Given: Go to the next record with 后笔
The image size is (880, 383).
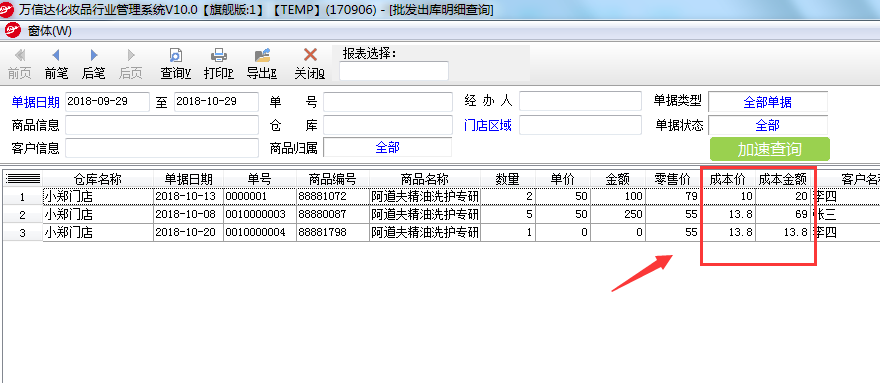Looking at the screenshot, I should [94, 55].
